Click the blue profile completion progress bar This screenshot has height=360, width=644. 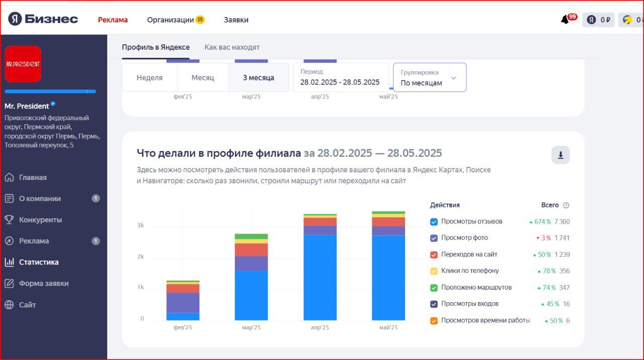[x=50, y=92]
